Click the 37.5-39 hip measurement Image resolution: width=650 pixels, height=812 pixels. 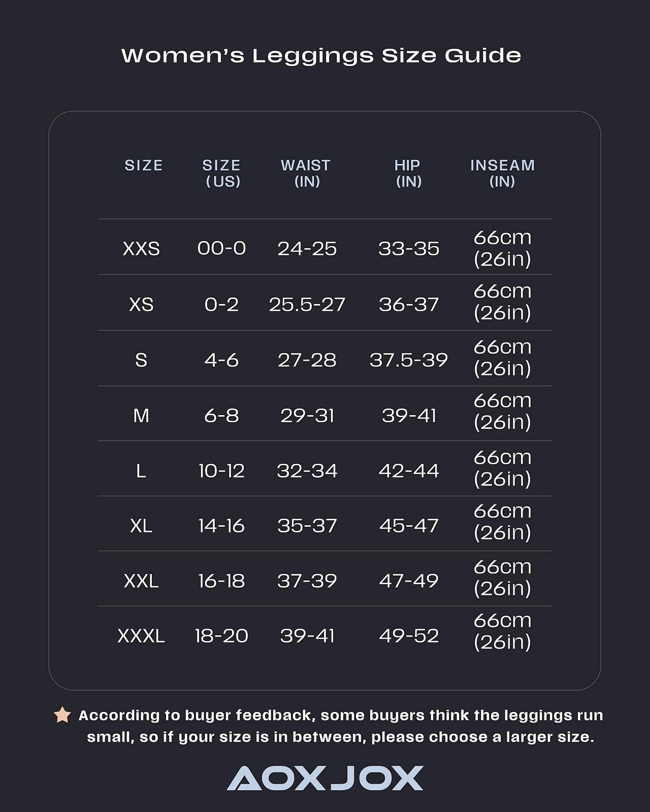[408, 360]
